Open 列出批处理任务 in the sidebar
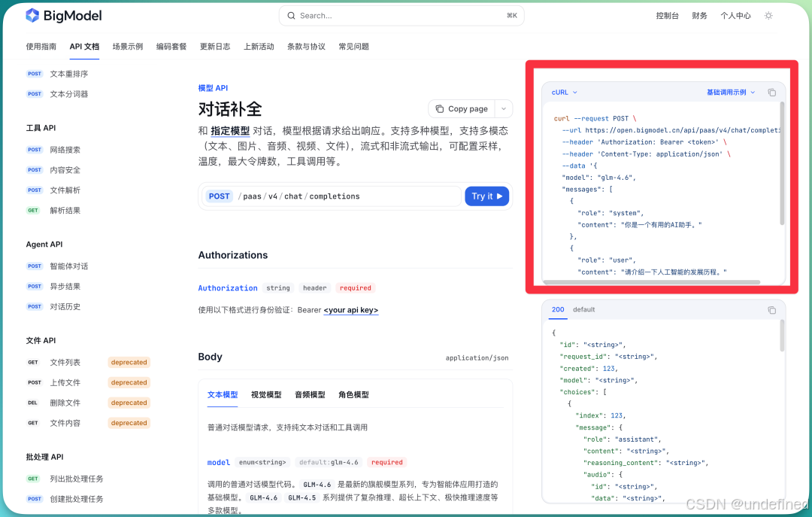Viewport: 812px width, 517px height. 76,479
